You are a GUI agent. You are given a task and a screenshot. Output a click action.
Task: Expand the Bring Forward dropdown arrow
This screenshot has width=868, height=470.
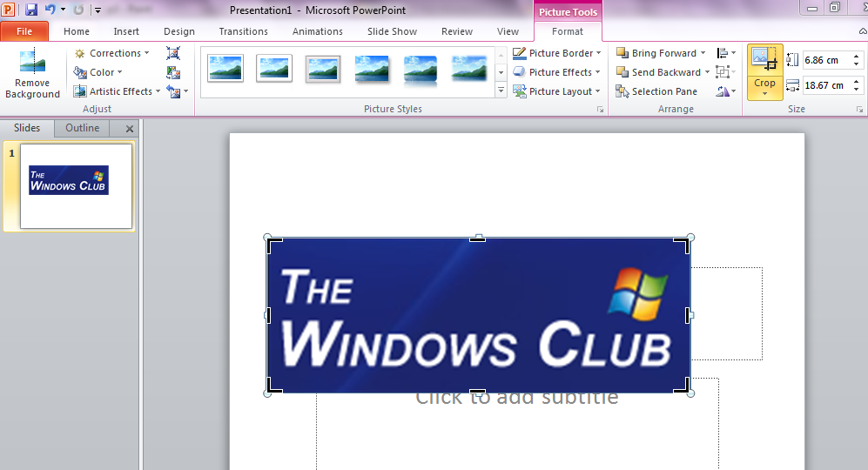coord(703,53)
